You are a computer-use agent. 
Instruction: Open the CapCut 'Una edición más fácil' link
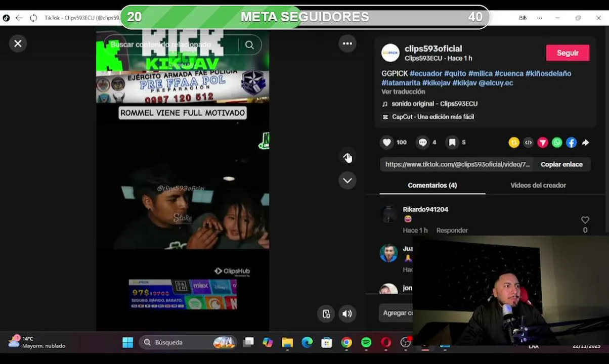click(428, 117)
